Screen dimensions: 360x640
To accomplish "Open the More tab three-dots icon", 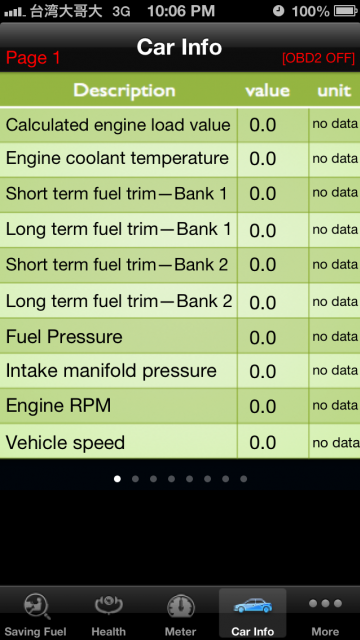I will tap(325, 603).
